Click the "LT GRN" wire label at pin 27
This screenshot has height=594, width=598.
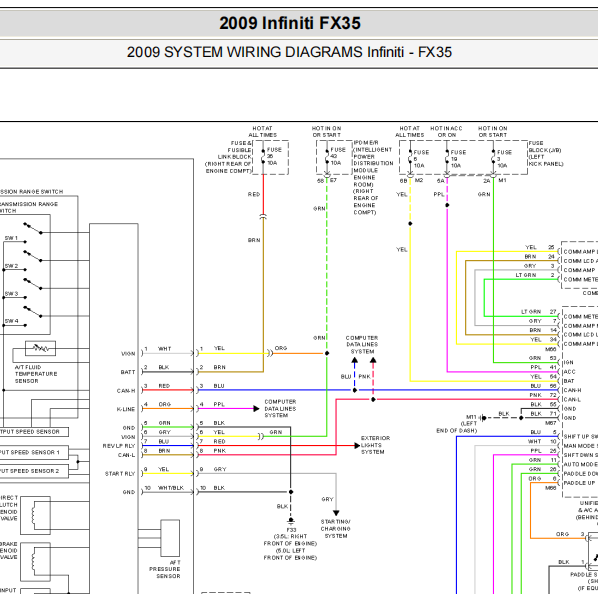(531, 312)
